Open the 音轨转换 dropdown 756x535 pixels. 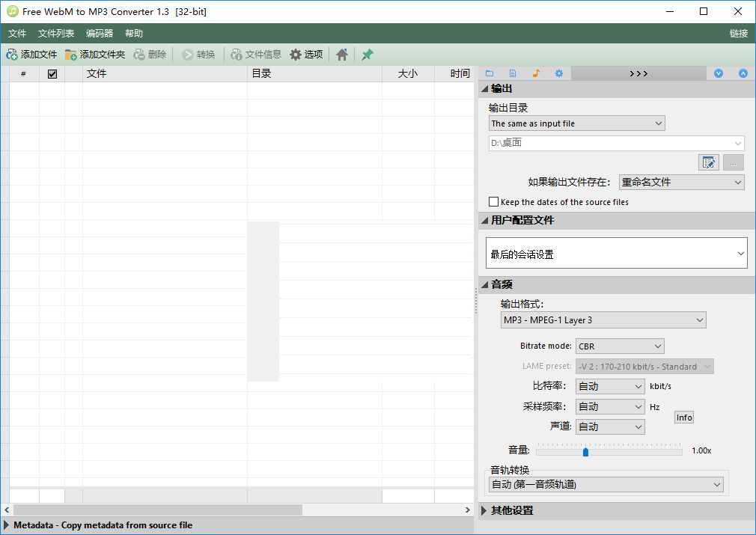[606, 484]
